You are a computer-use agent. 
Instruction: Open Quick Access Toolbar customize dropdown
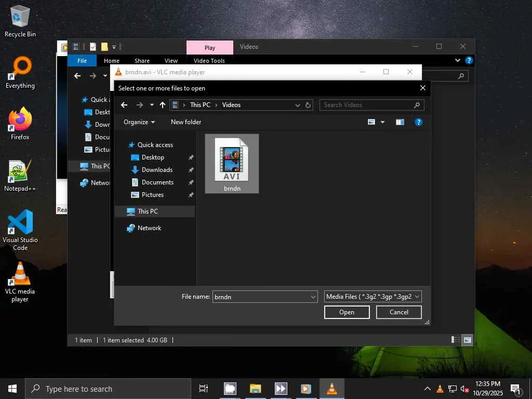coord(114,47)
